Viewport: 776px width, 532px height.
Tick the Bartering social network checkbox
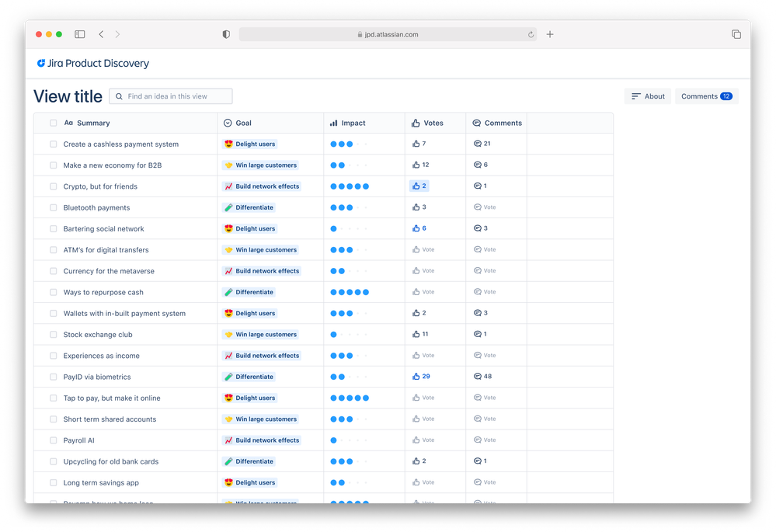[54, 228]
